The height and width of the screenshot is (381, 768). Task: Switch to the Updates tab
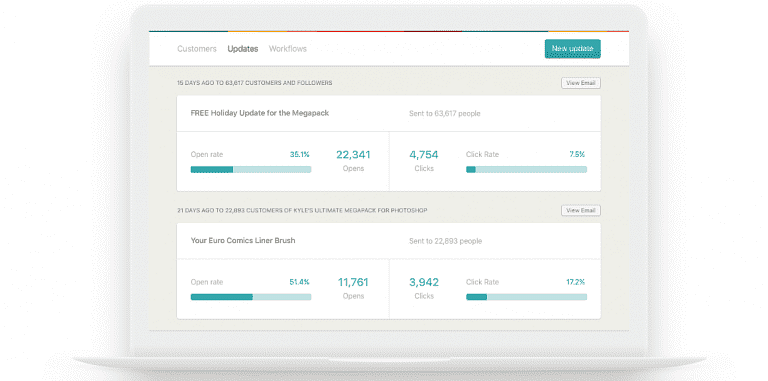click(242, 49)
